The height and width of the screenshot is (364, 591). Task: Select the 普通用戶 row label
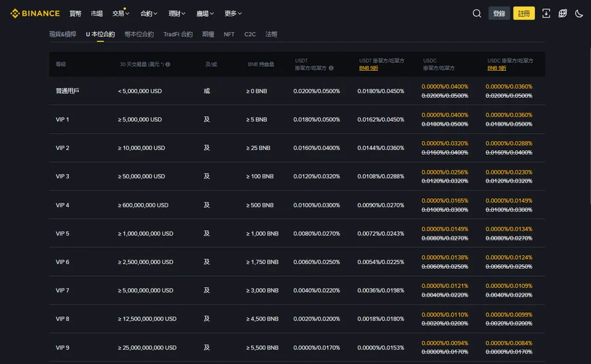(68, 91)
